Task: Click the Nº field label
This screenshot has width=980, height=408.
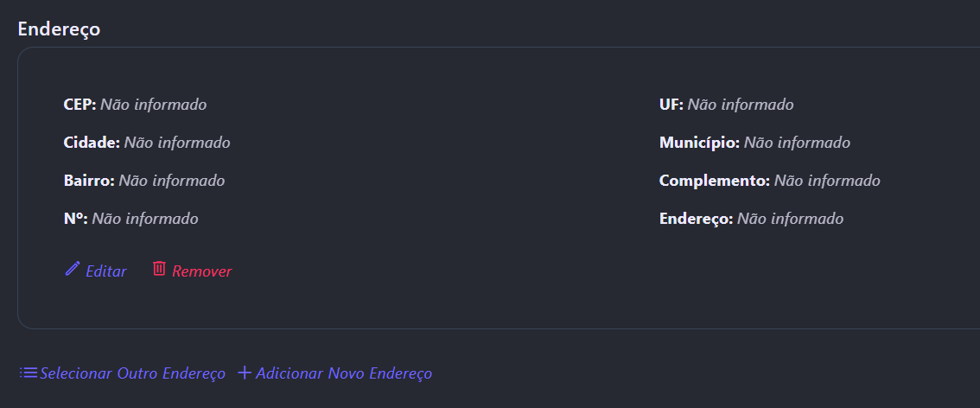Action: [x=76, y=219]
